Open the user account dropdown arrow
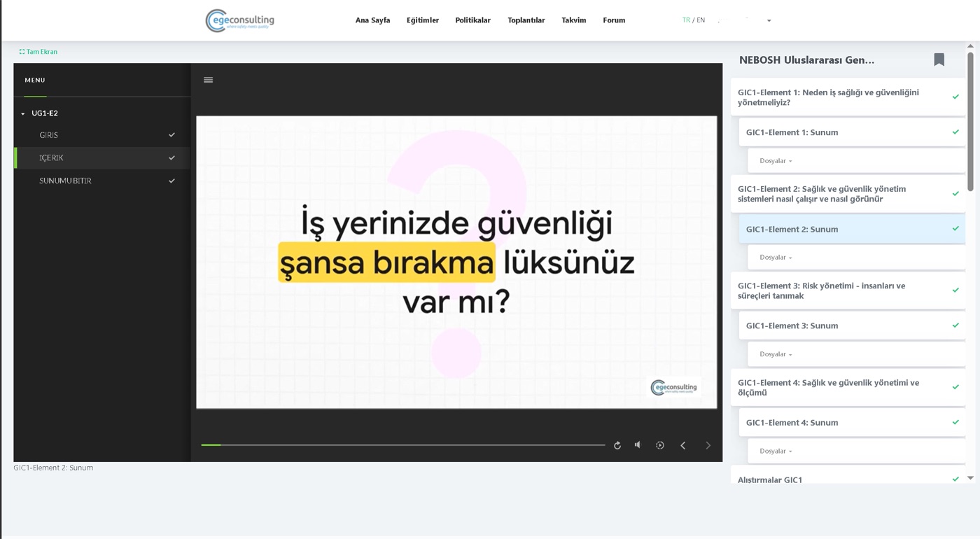This screenshot has height=539, width=980. [769, 21]
